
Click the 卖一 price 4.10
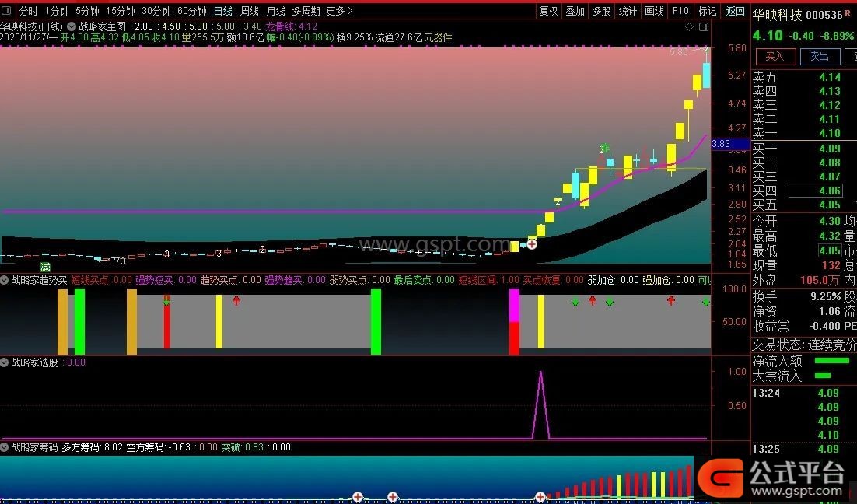tap(830, 133)
